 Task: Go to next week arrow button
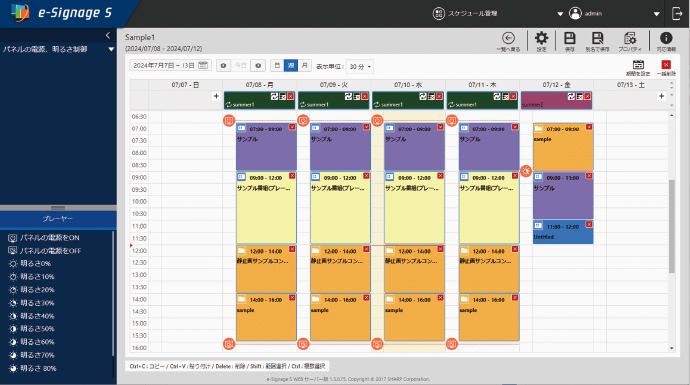[258, 66]
